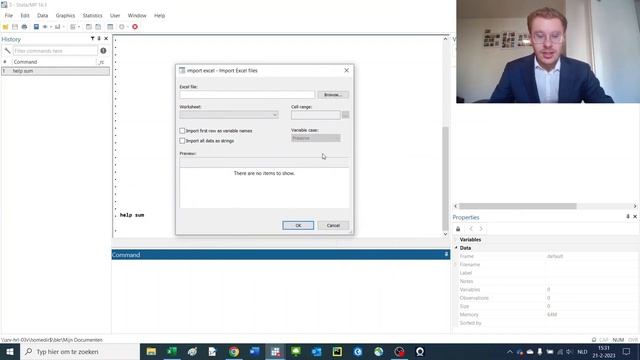
Task: Open the File menu
Action: point(9,16)
